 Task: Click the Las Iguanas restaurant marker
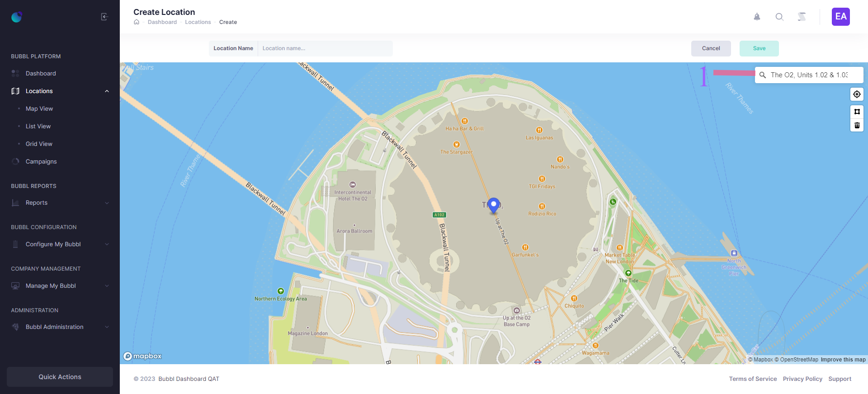pyautogui.click(x=539, y=130)
